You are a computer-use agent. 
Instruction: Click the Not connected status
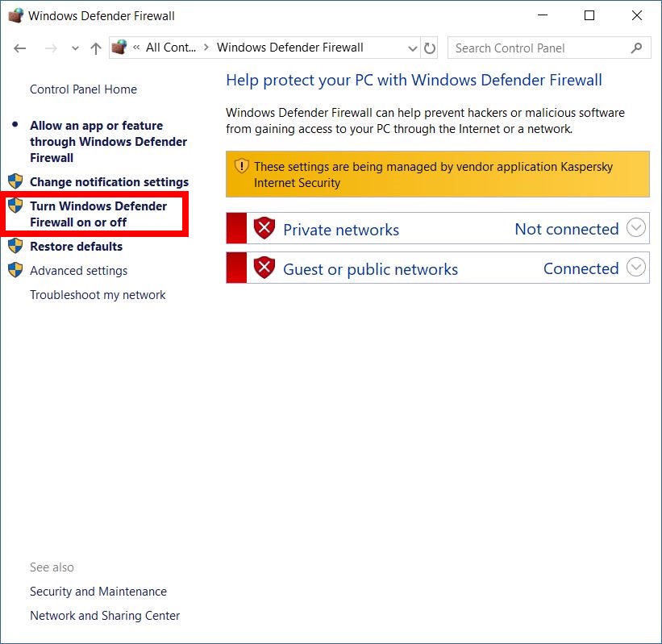567,229
